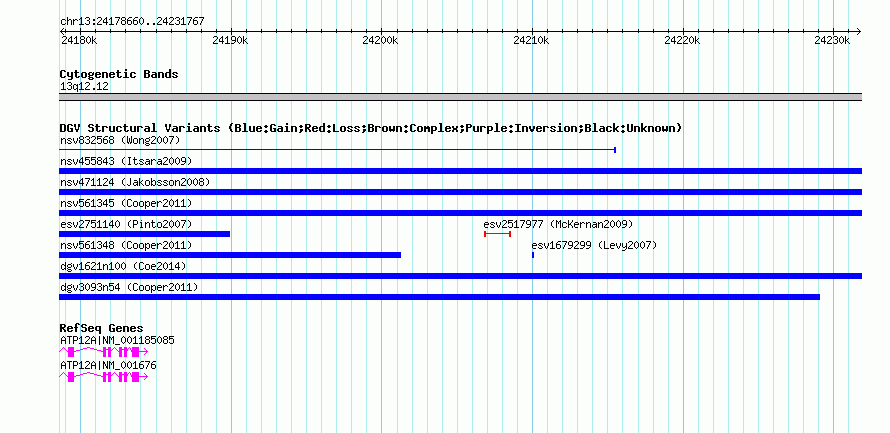Click the ATP12A|NM_001676 gene label
Screen dimensions: 890x433
pos(108,365)
